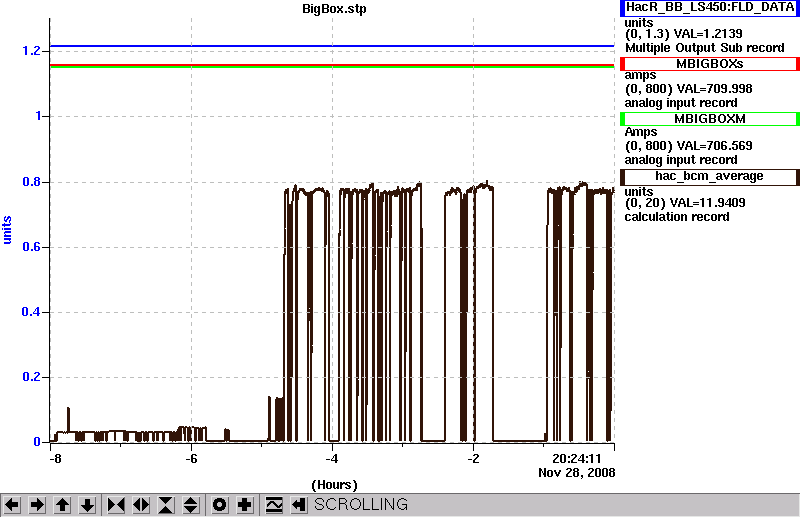The image size is (800, 517).
Task: Pan the plot down with the down arrow
Action: point(87,505)
